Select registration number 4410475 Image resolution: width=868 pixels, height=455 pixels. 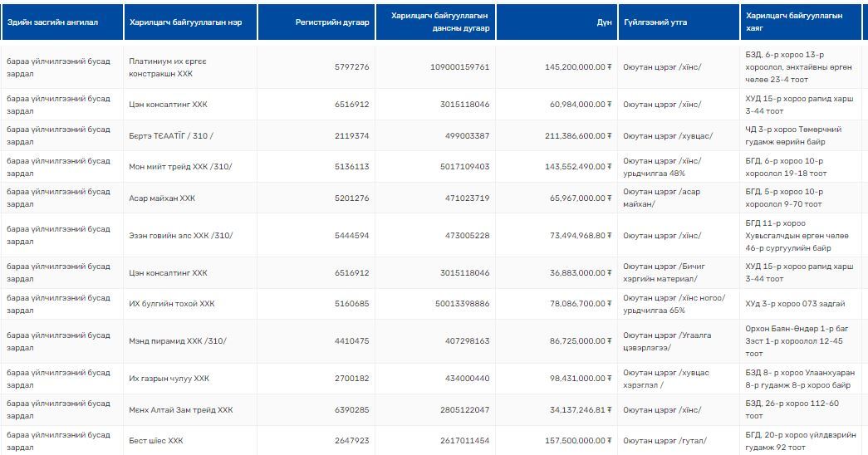pos(351,341)
